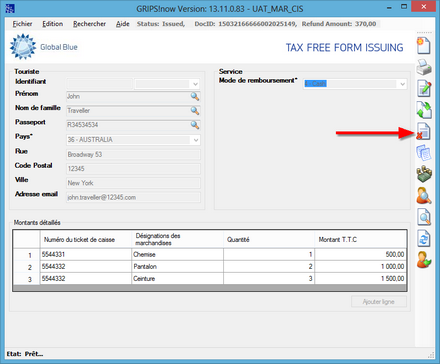This screenshot has width=440, height=364.
Task: Search by Nom de famille magnifier icon
Action: [x=195, y=111]
